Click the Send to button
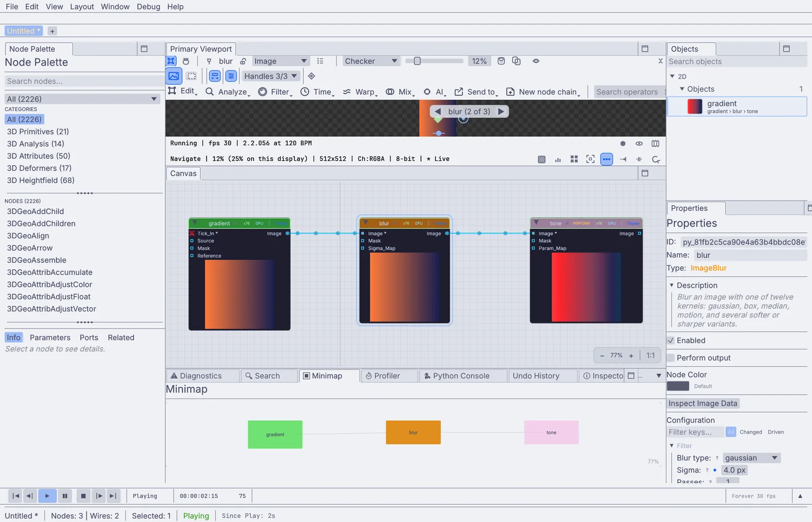Image resolution: width=812 pixels, height=522 pixels. click(x=476, y=92)
